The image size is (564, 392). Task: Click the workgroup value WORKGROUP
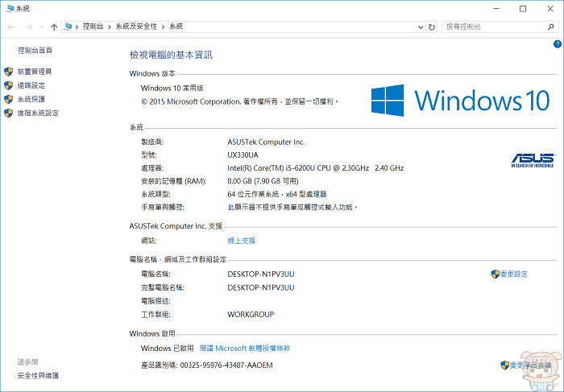point(251,315)
